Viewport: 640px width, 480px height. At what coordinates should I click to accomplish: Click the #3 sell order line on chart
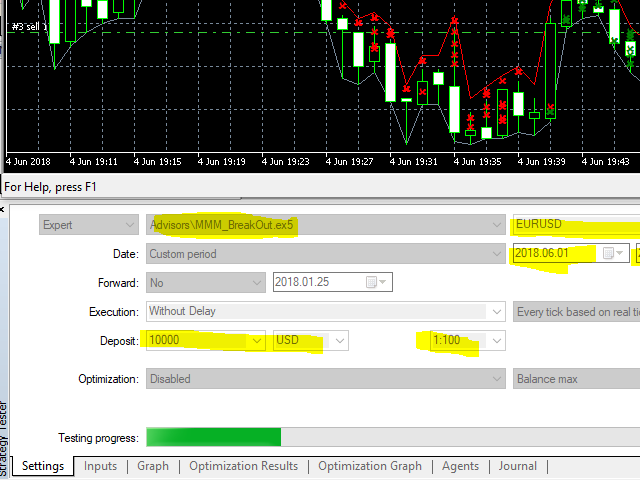(x=20, y=26)
